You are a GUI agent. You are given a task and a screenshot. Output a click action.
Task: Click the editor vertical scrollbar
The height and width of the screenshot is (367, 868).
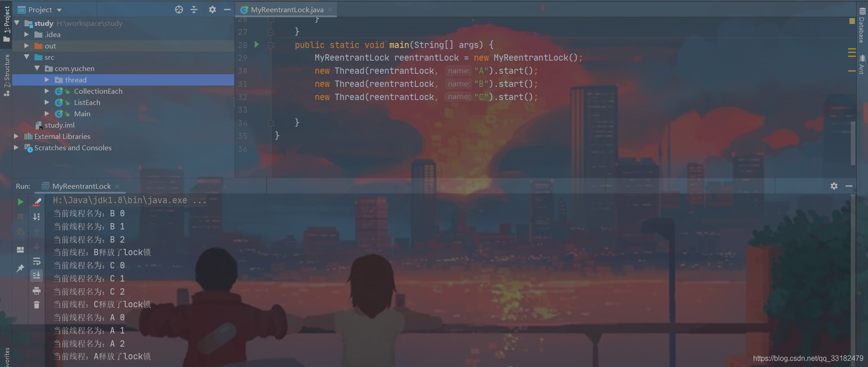[x=853, y=143]
